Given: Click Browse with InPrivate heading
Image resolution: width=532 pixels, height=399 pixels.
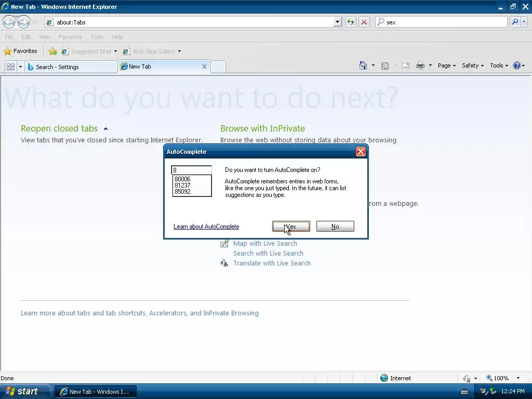Looking at the screenshot, I should [x=262, y=129].
